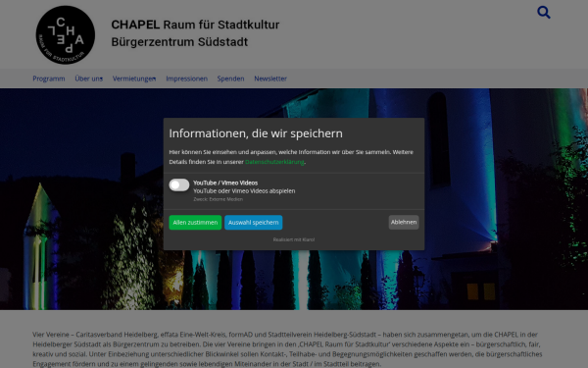Open the Spenden menu item
Screen dimensions: 588x368
pos(230,79)
